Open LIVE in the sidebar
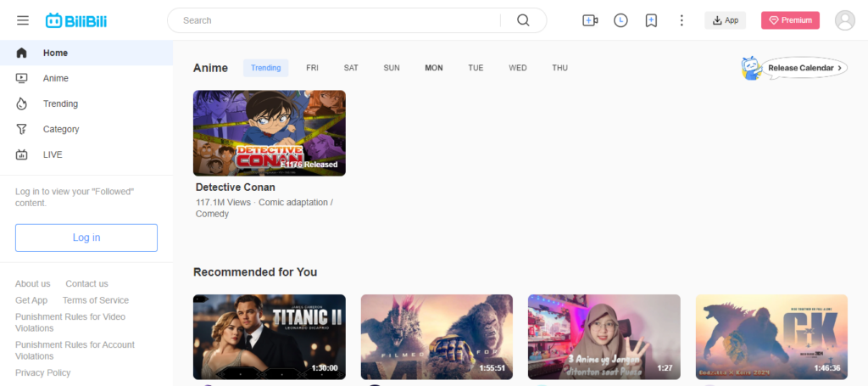Image resolution: width=868 pixels, height=386 pixels. 53,154
